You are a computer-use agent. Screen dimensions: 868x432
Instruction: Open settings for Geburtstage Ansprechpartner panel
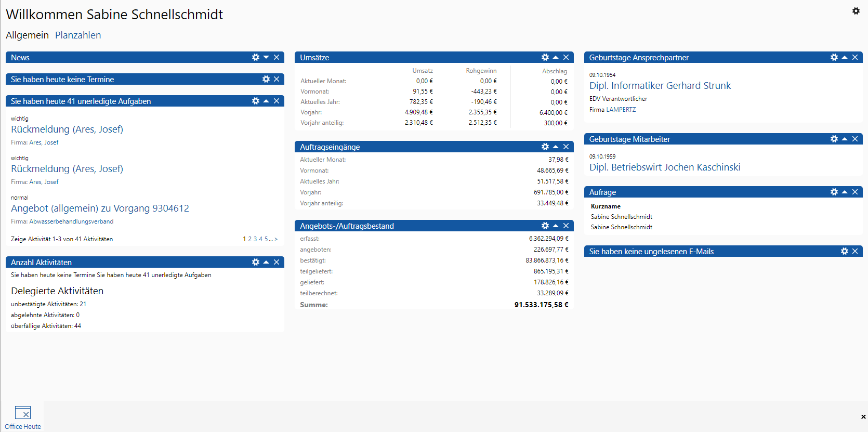pyautogui.click(x=834, y=57)
